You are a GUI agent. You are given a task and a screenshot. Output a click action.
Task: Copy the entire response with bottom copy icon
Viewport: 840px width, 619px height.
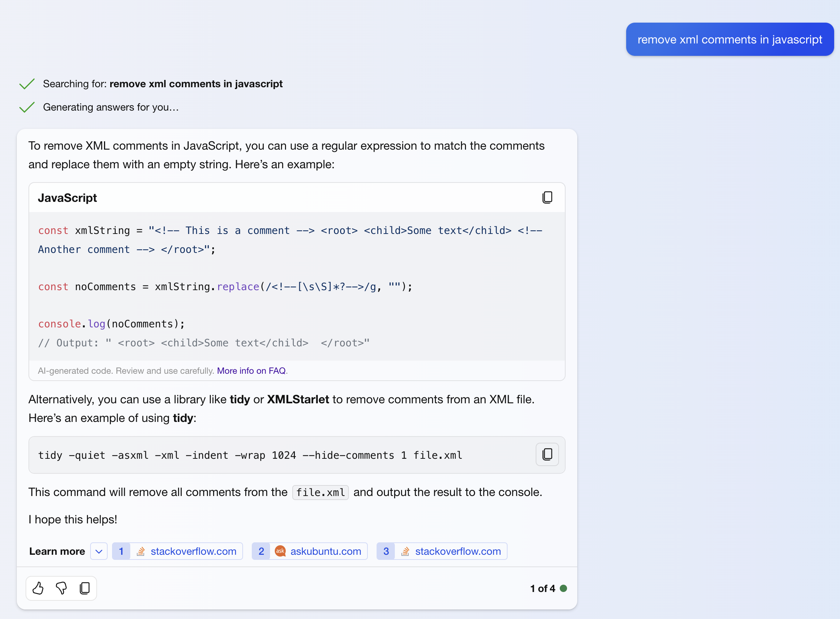(85, 588)
